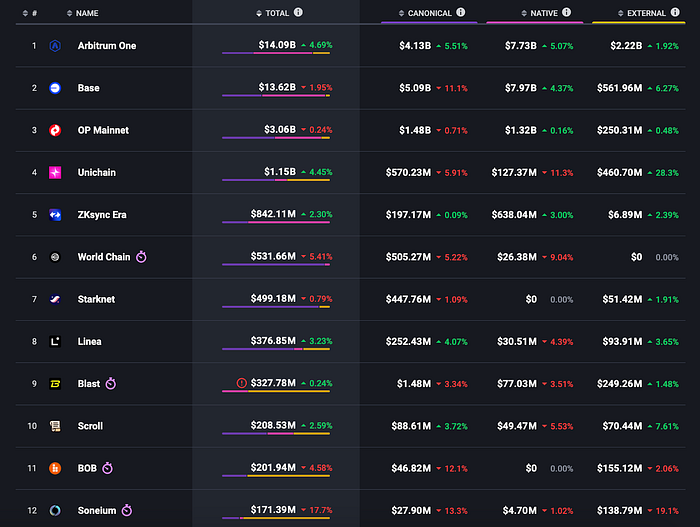
Task: Click the info icon next to EXTERNAL
Action: point(675,13)
